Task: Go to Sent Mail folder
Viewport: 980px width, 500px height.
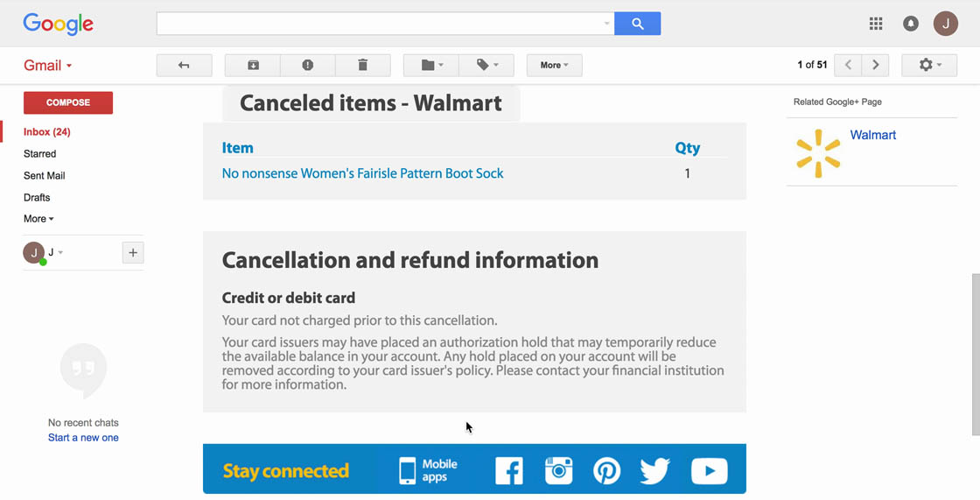Action: (45, 176)
